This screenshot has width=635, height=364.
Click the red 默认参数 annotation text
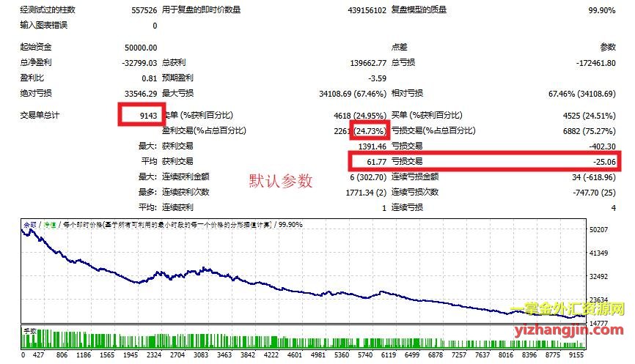pyautogui.click(x=281, y=181)
